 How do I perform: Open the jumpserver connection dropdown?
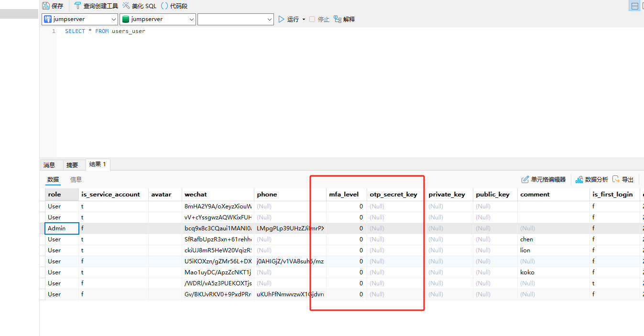(x=80, y=19)
